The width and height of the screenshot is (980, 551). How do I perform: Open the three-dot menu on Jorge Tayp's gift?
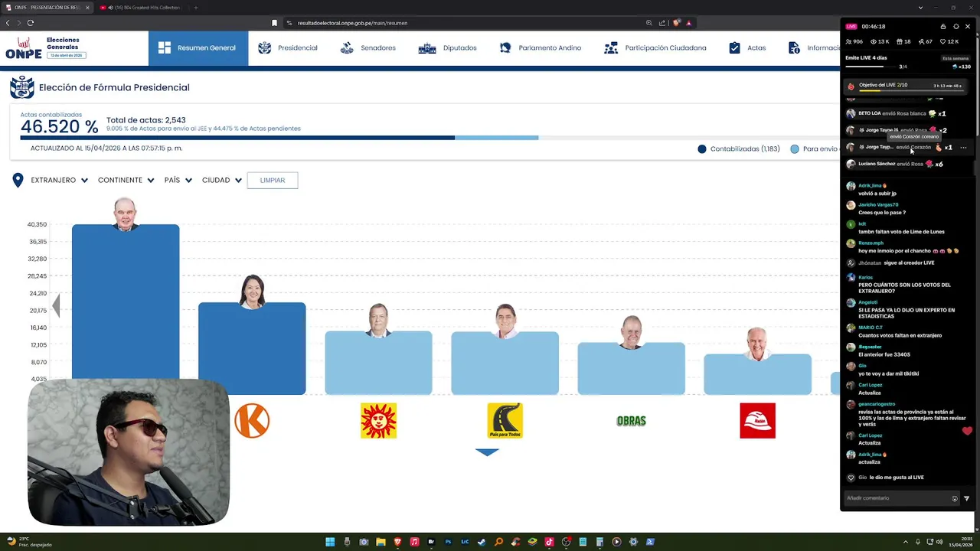963,148
